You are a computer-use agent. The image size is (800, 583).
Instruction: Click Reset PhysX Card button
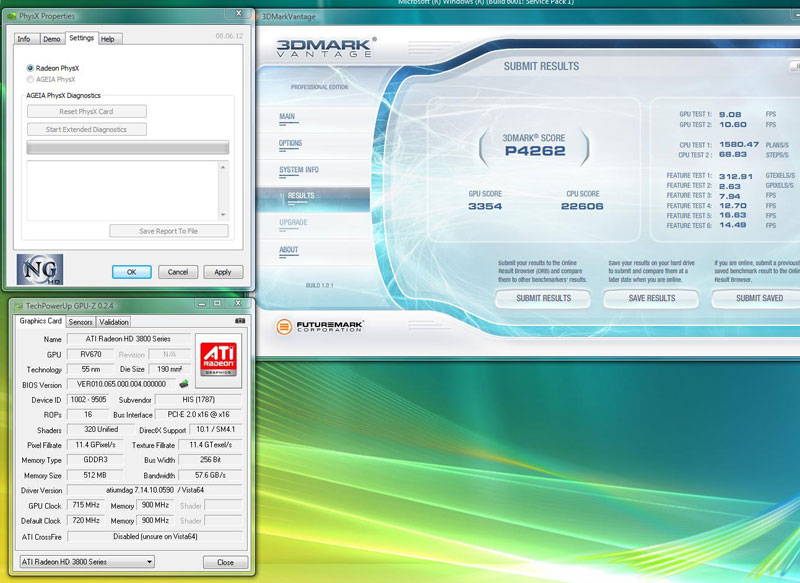pos(87,111)
